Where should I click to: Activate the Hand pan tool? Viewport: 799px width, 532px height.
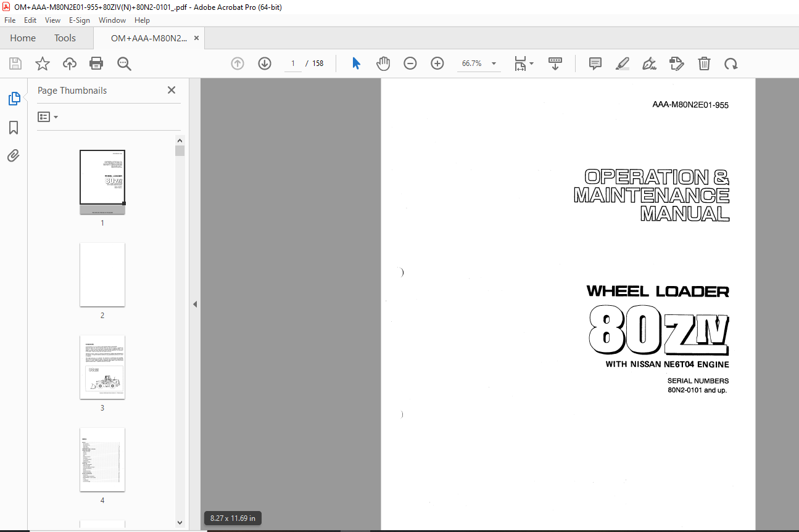(383, 63)
